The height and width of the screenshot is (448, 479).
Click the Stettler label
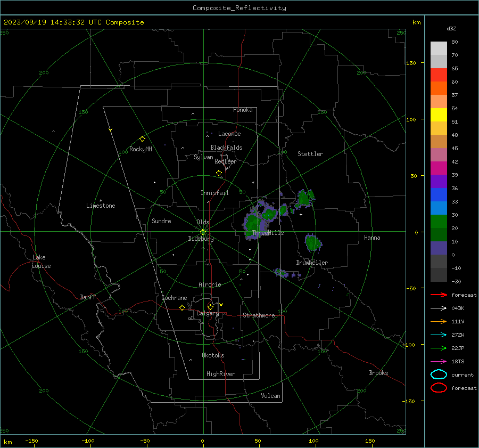click(x=310, y=154)
